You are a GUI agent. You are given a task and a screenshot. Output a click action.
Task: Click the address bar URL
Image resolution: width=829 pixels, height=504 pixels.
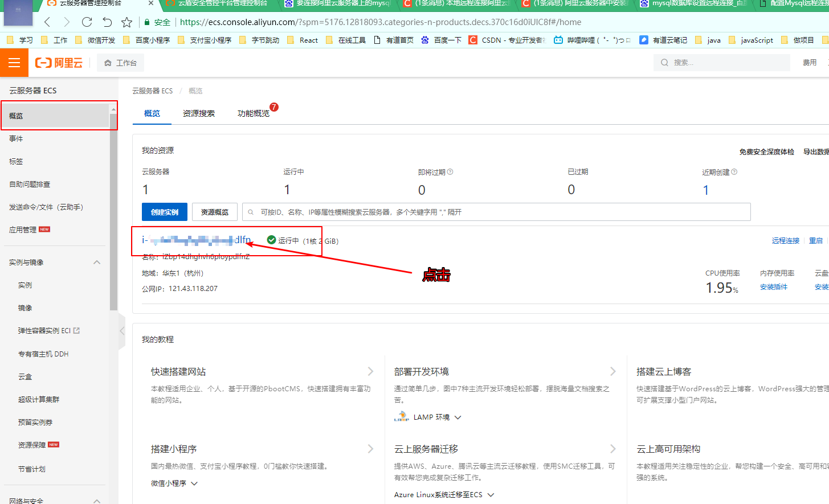pyautogui.click(x=381, y=22)
